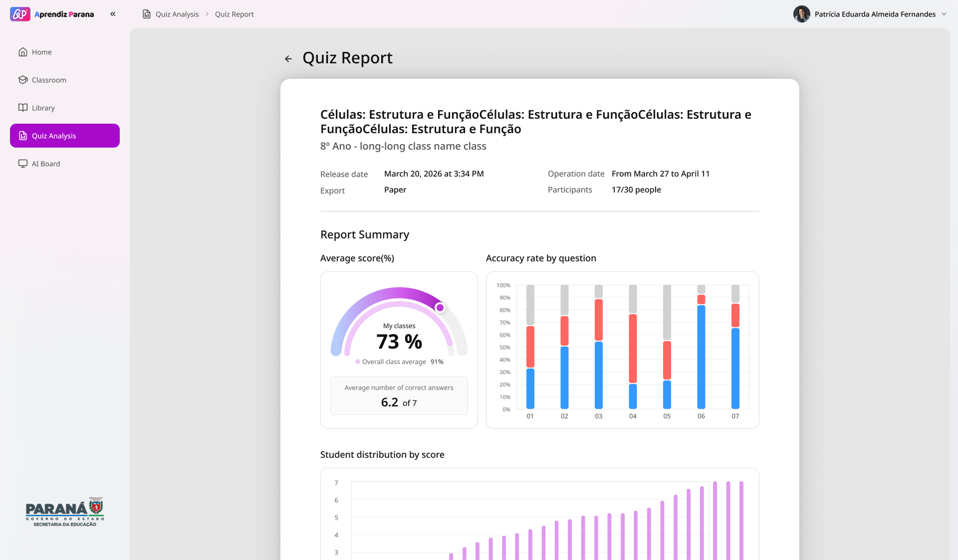Go back using the arrow beside Quiz Report

(x=288, y=59)
